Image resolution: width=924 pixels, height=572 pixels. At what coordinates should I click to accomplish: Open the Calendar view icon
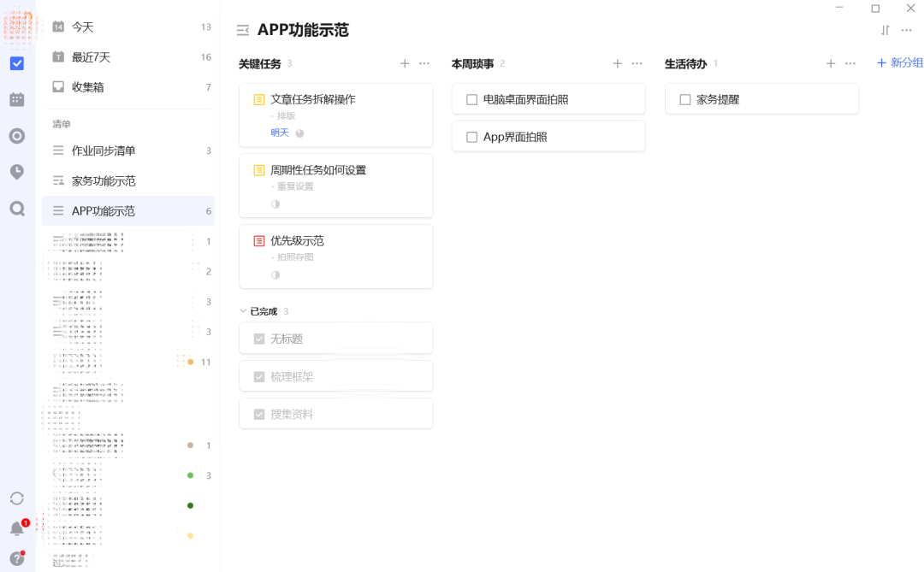[x=17, y=99]
